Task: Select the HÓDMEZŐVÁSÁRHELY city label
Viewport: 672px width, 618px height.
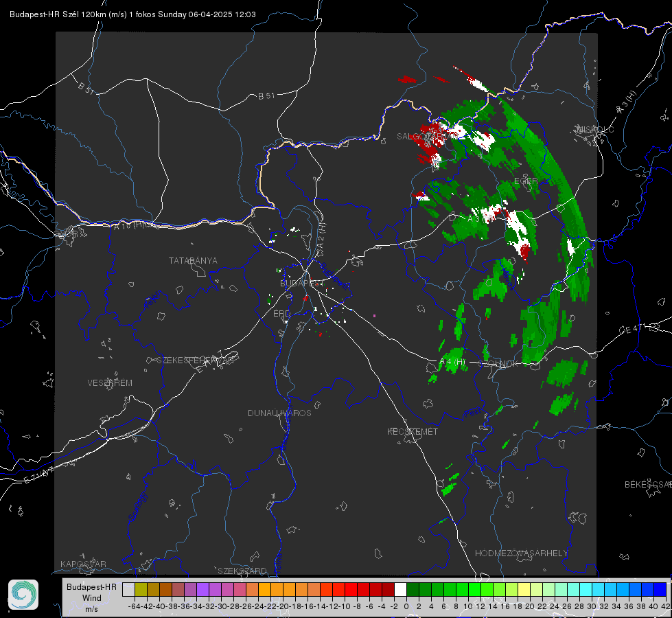Action: click(x=521, y=553)
